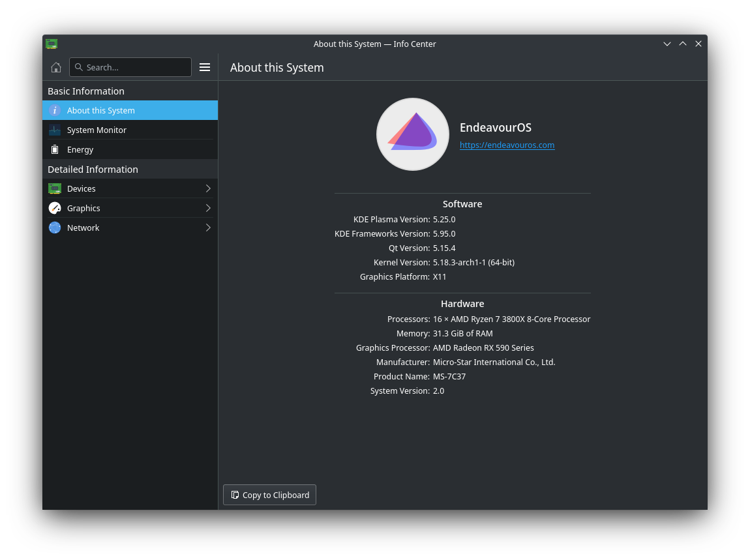Click the Graphics gauge icon in the sidebar
750x560 pixels.
point(55,208)
